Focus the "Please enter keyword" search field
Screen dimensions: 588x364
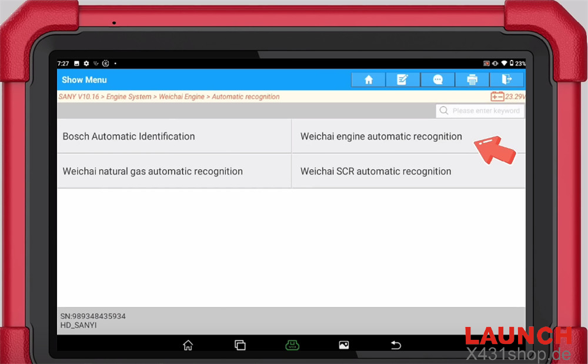click(485, 111)
